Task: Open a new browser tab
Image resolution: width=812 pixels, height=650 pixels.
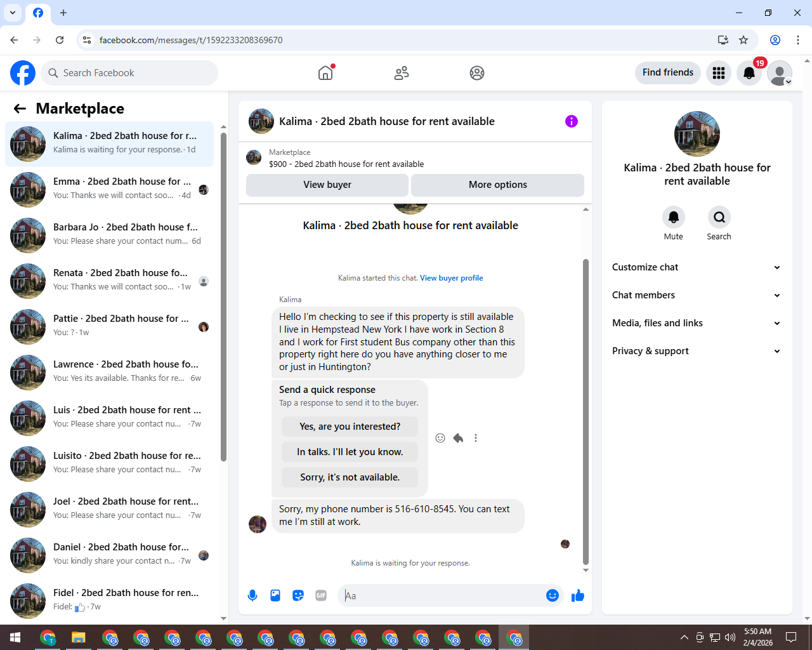Action: click(63, 13)
